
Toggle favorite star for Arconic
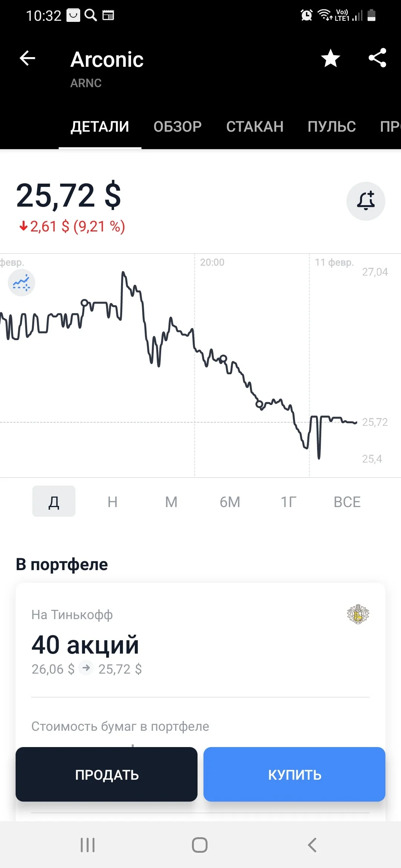coord(330,58)
